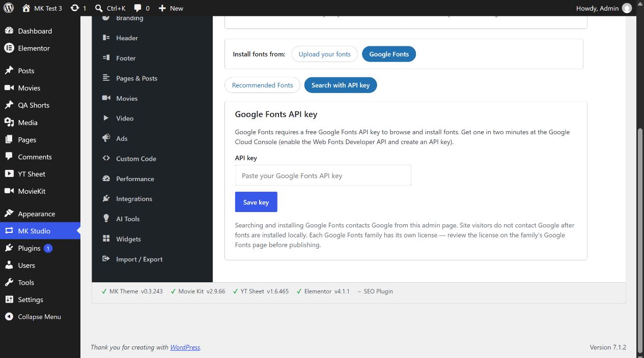
Task: Click the MovieKit camera icon
Action: 9,191
